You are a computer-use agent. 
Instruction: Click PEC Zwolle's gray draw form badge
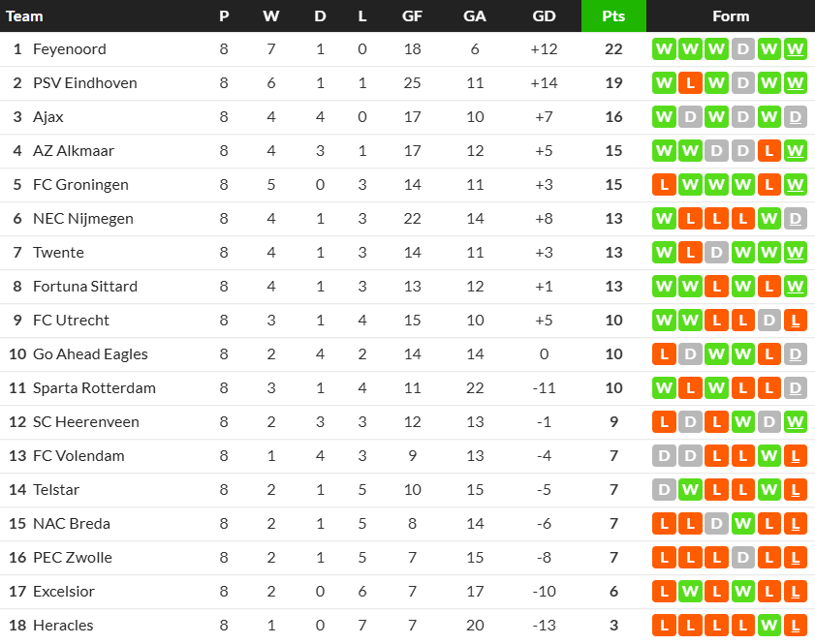[x=742, y=558]
